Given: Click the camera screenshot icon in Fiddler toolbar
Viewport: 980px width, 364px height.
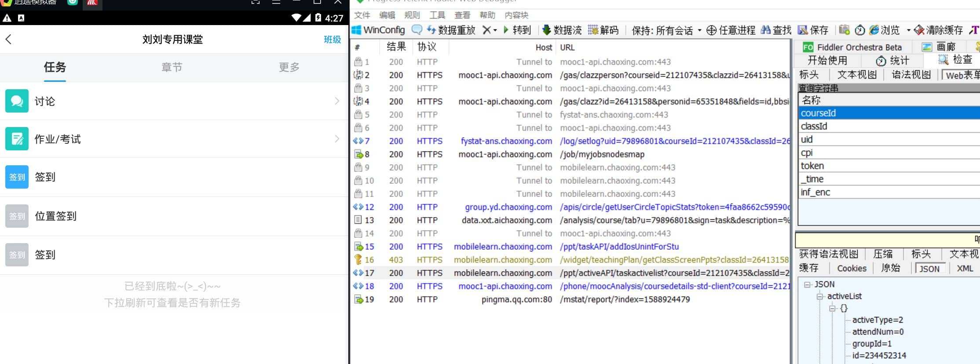Looking at the screenshot, I should point(844,30).
